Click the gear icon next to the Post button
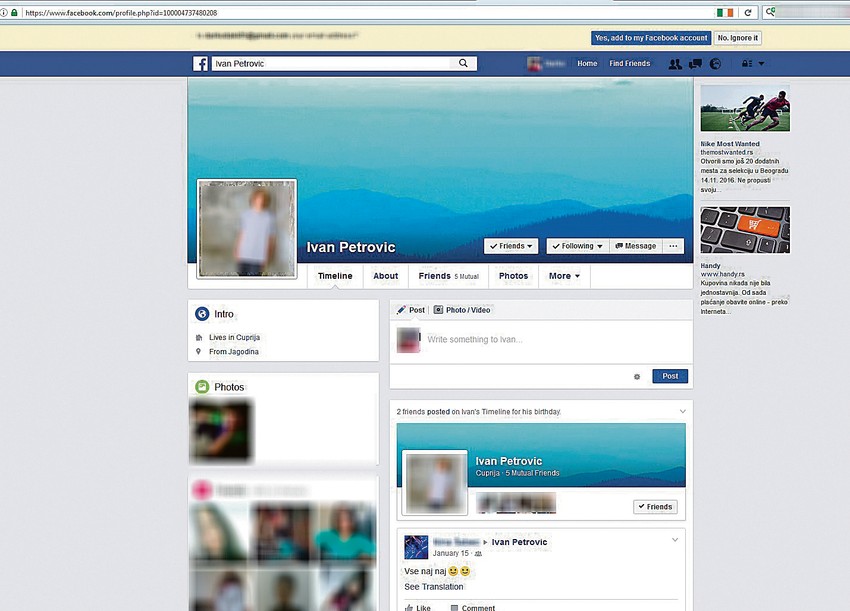Screen dimensions: 850x611 click(637, 376)
